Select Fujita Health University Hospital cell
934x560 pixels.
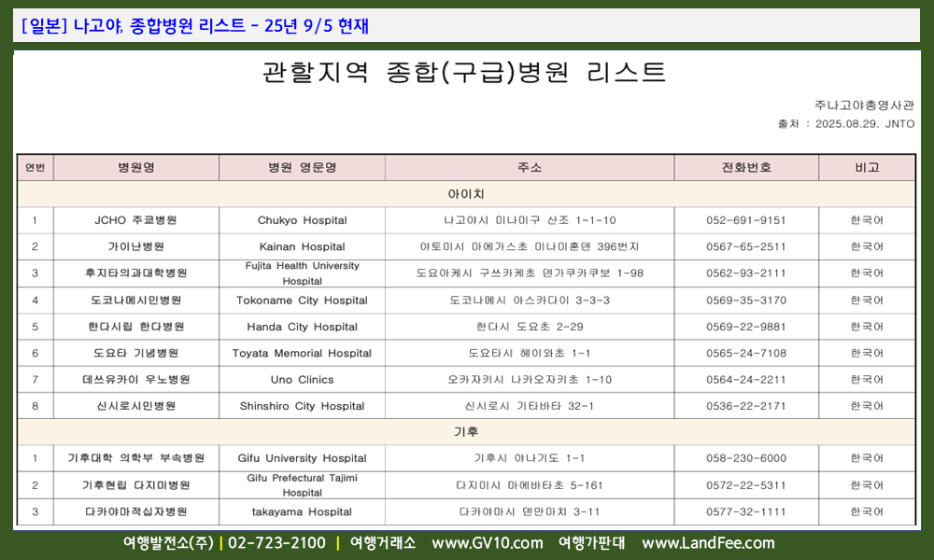pyautogui.click(x=302, y=273)
